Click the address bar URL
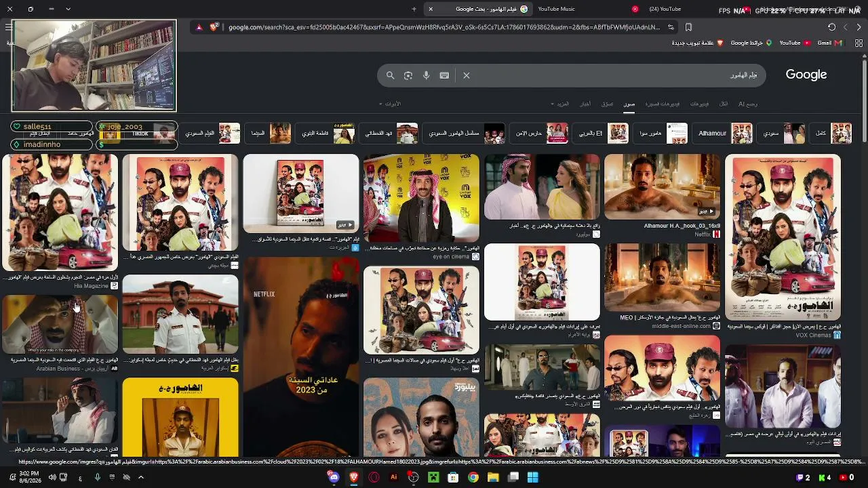This screenshot has height=488, width=868. click(444, 27)
